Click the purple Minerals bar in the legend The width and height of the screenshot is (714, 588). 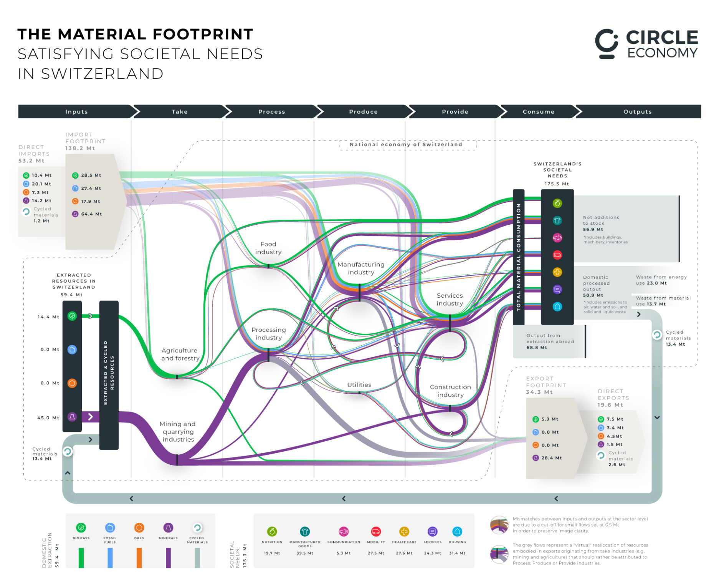pos(168,558)
